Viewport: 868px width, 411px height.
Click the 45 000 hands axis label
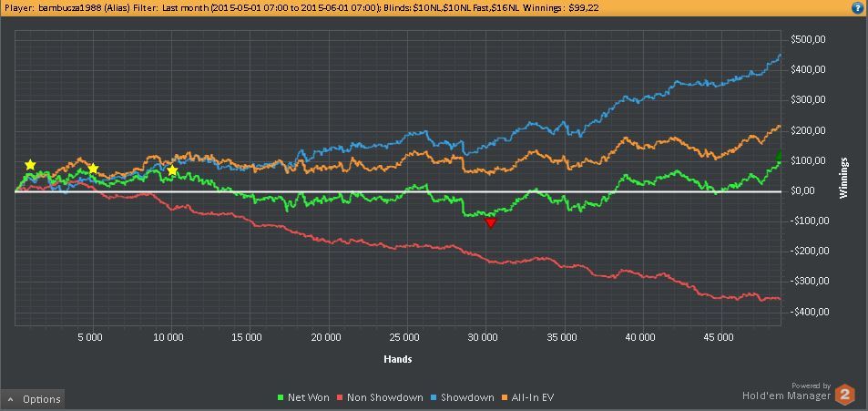click(720, 336)
